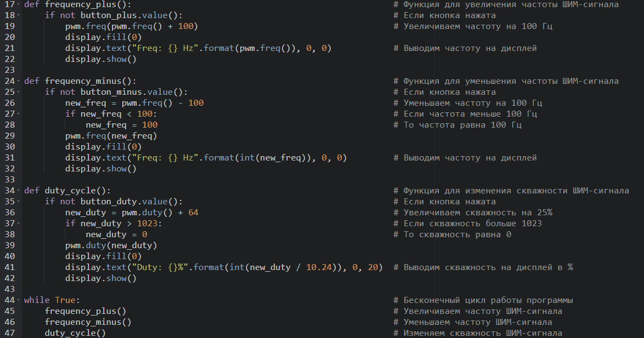The height and width of the screenshot is (338, 644).
Task: Place cursor in the "Freq: {} Hz" string on line 21
Action: point(165,48)
